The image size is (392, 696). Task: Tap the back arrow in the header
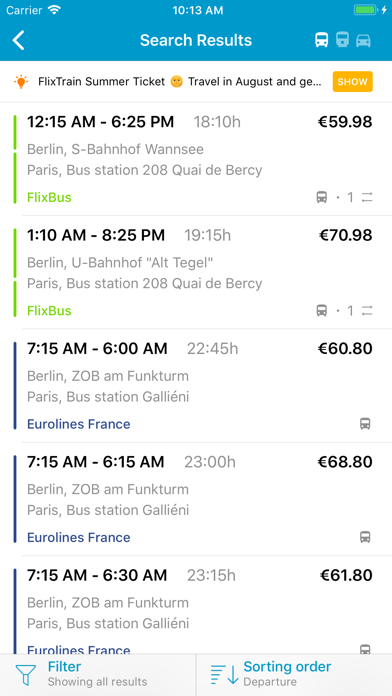(18, 40)
